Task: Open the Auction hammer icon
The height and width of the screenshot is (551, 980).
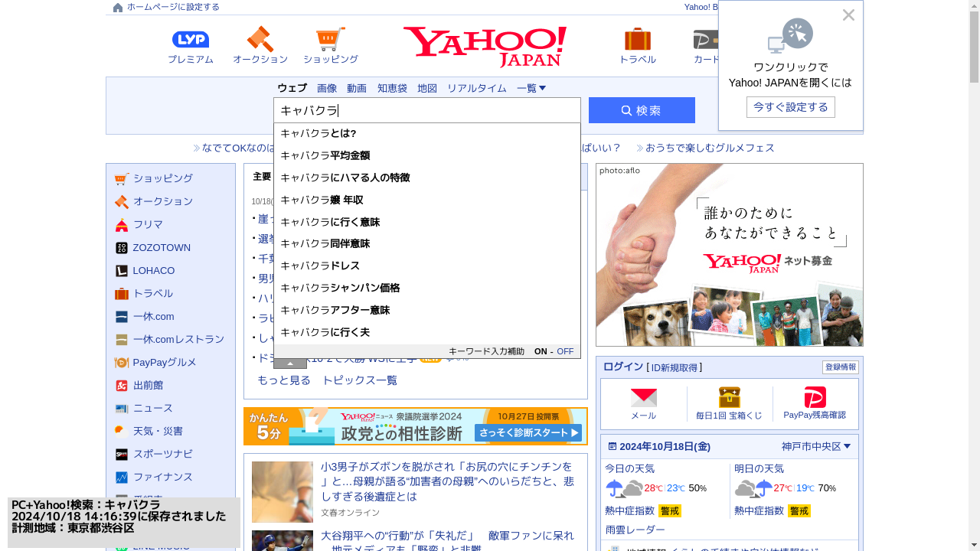Action: (260, 39)
